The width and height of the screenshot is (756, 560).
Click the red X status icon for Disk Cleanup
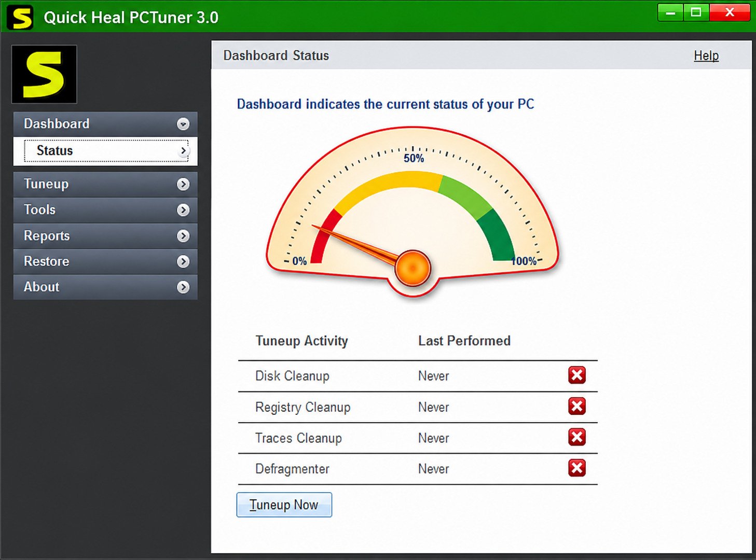576,375
